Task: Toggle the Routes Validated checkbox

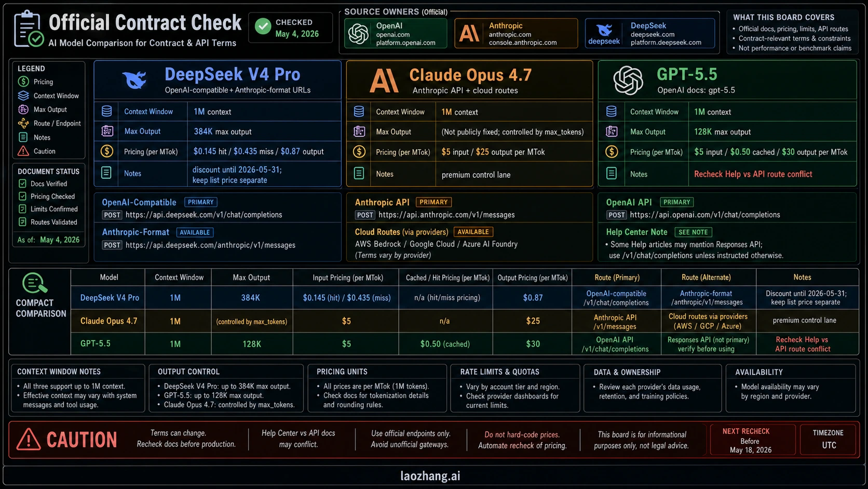Action: tap(22, 222)
